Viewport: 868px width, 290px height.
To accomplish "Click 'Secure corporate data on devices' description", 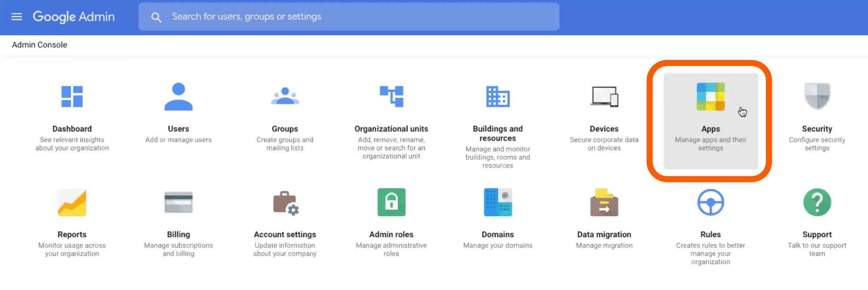I will [x=604, y=144].
